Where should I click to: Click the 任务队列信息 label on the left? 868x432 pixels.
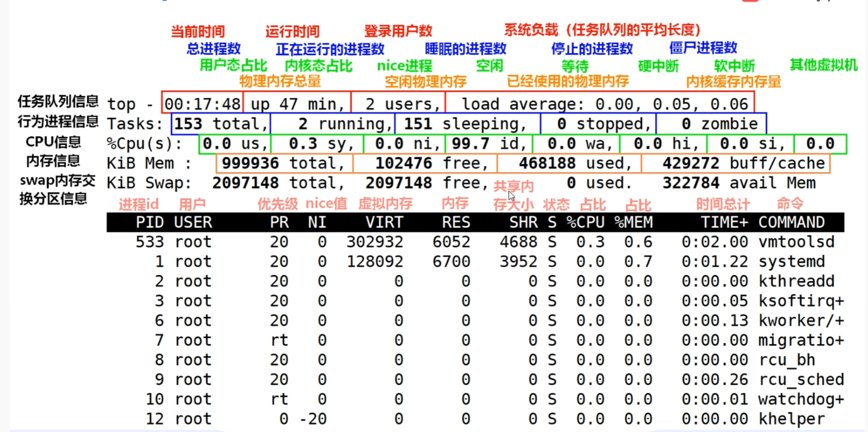(58, 102)
